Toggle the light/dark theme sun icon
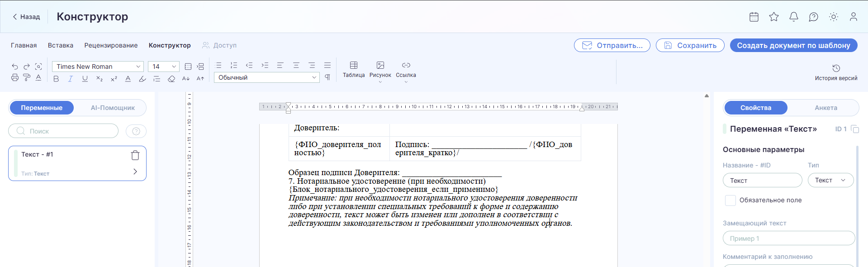 [833, 17]
